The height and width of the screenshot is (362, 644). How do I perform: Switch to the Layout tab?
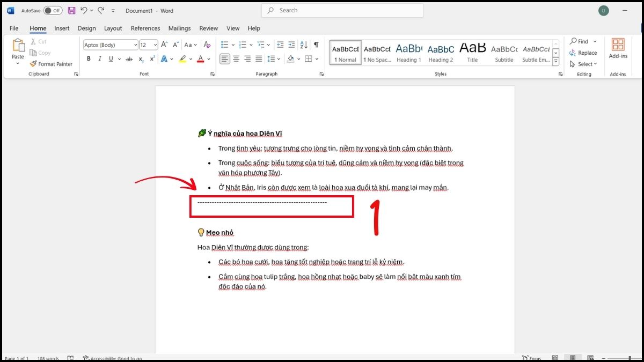pyautogui.click(x=113, y=28)
